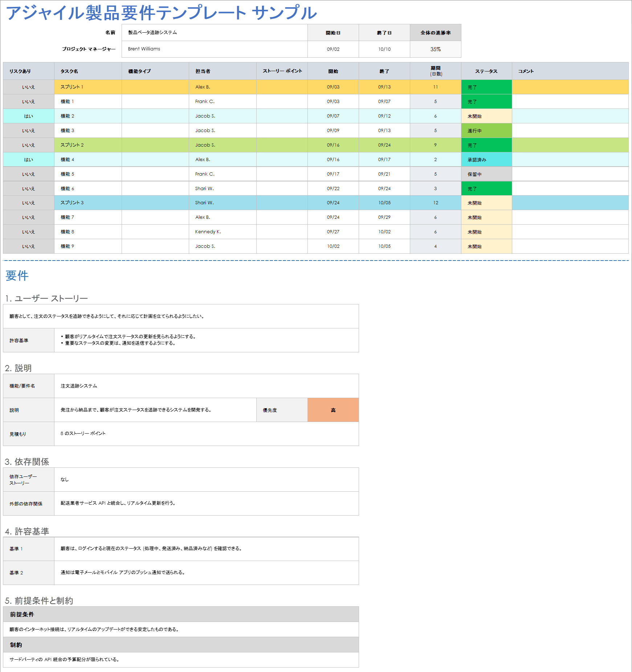
Task: Click the 5. 前提条件と制約 heading
Action: pos(39,601)
